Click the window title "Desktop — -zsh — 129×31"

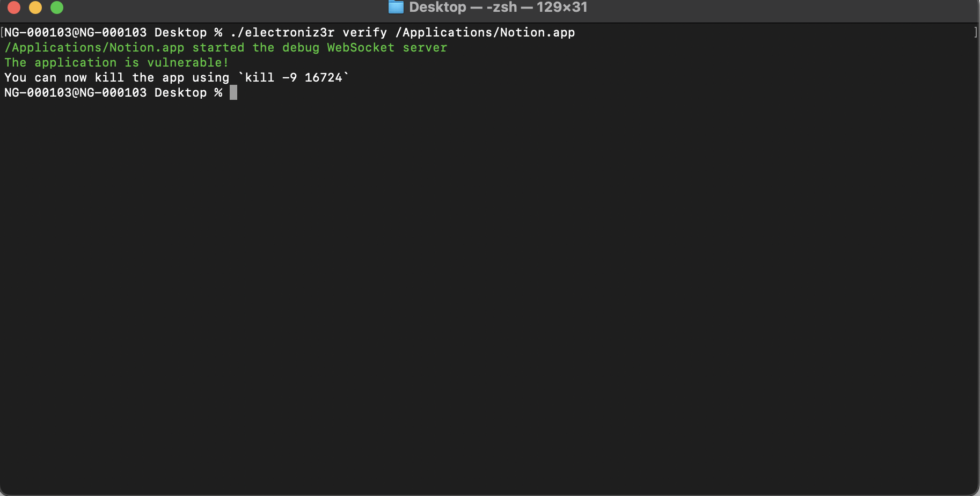pyautogui.click(x=498, y=7)
